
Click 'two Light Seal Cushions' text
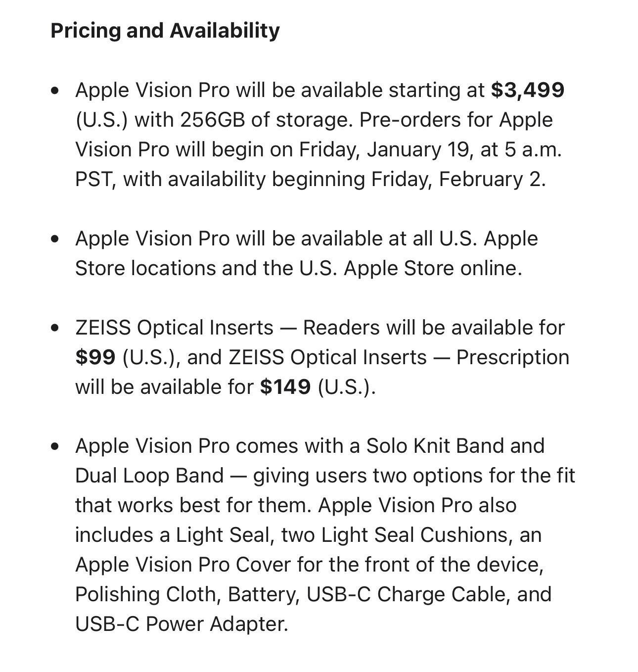[x=396, y=535]
